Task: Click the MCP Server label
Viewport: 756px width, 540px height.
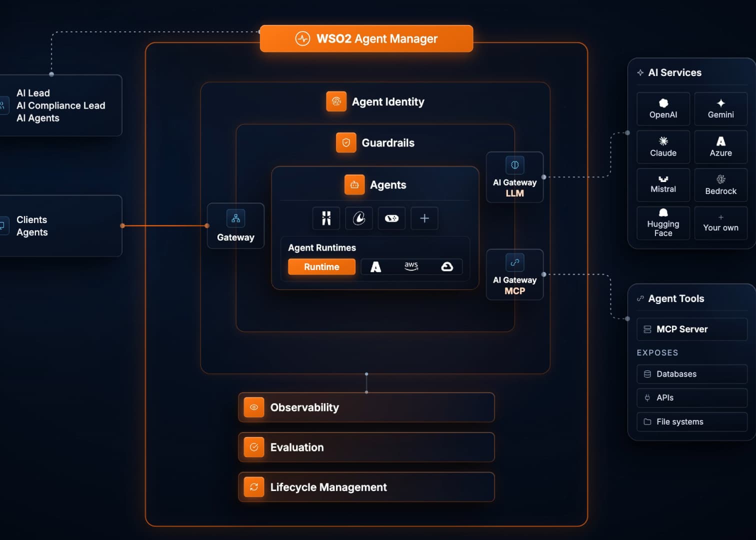Action: 682,329
